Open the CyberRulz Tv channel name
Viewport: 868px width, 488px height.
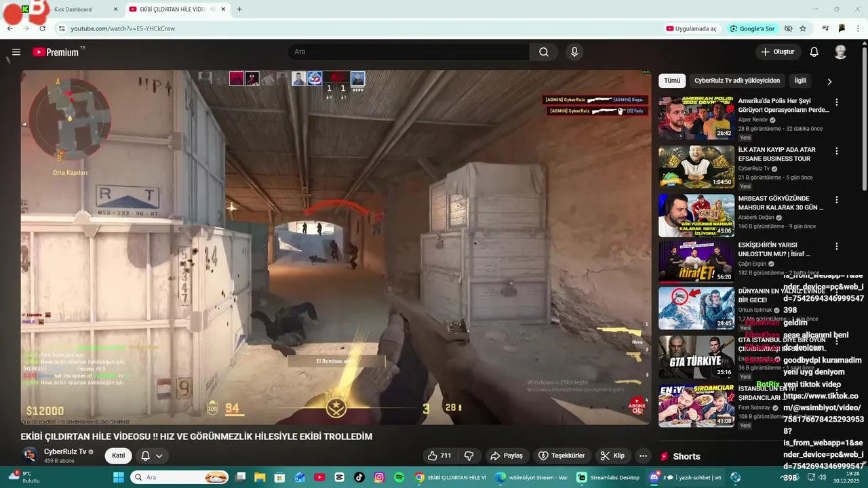click(x=65, y=451)
